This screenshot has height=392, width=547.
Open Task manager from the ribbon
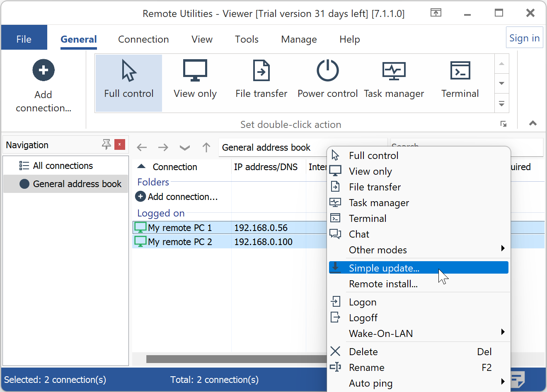coord(394,71)
